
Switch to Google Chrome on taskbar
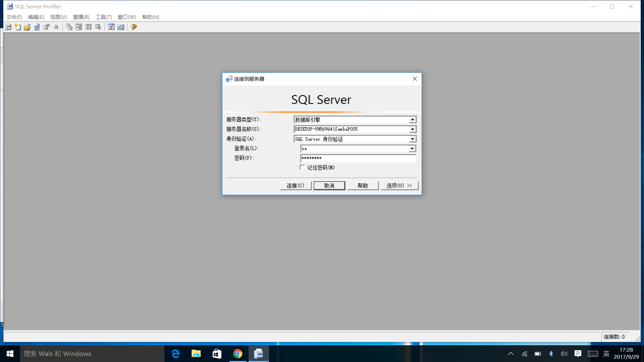[x=238, y=354]
